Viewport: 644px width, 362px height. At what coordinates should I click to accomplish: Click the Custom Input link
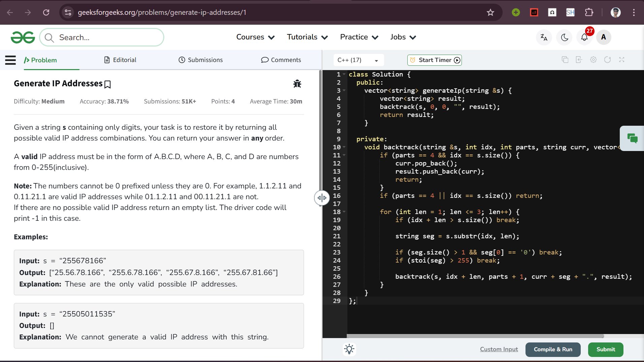[x=499, y=349]
